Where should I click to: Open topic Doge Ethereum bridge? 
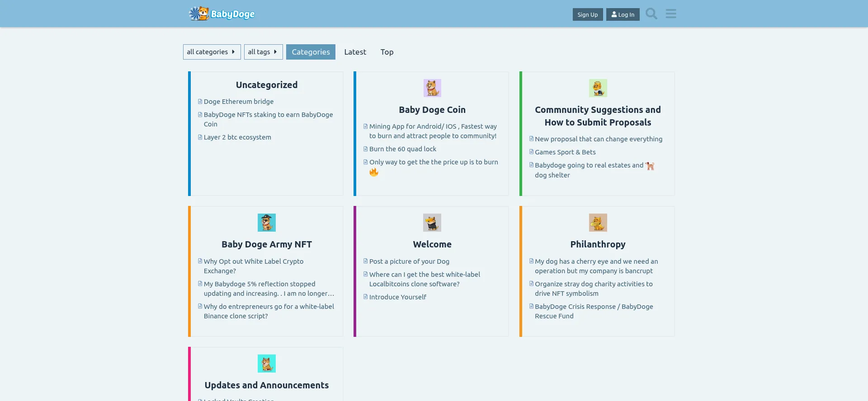tap(238, 102)
